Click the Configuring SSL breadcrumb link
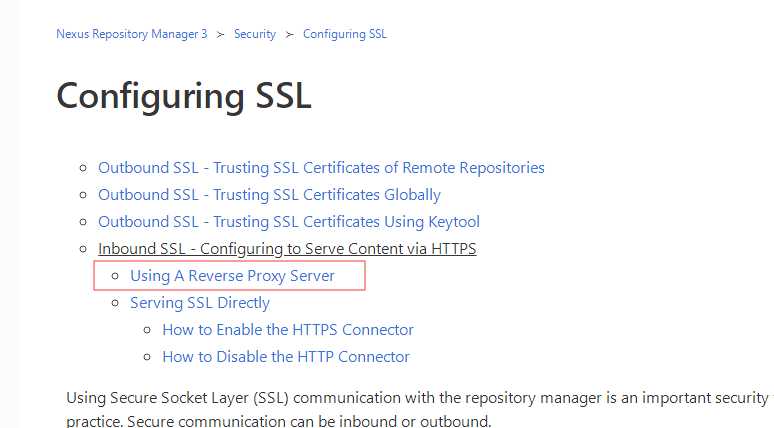This screenshot has height=428, width=774. click(345, 34)
